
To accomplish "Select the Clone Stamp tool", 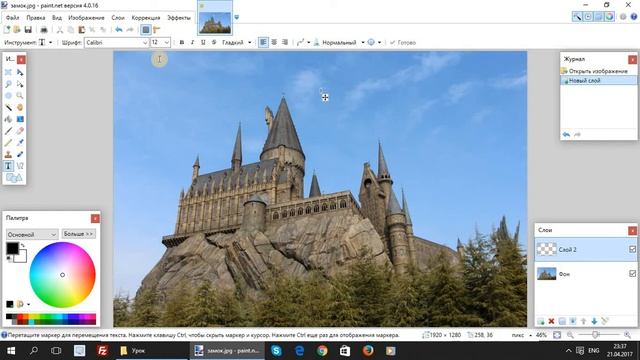I will pos(8,154).
